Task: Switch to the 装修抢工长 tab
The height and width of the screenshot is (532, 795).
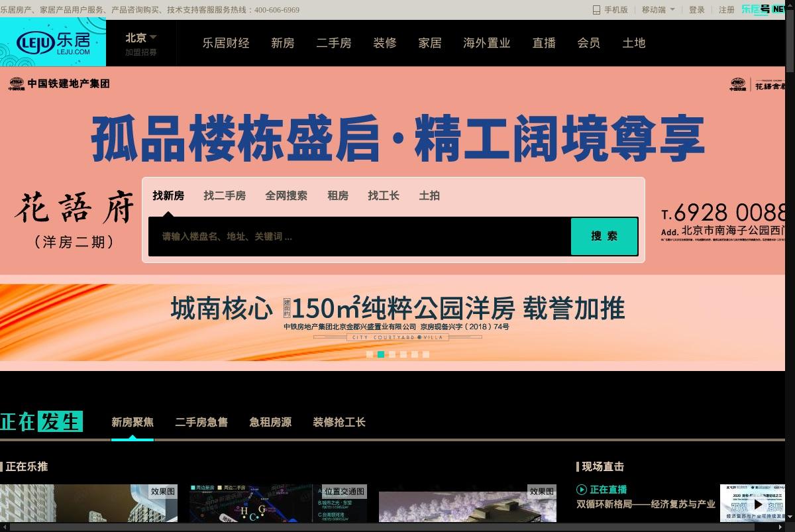Action: point(339,422)
